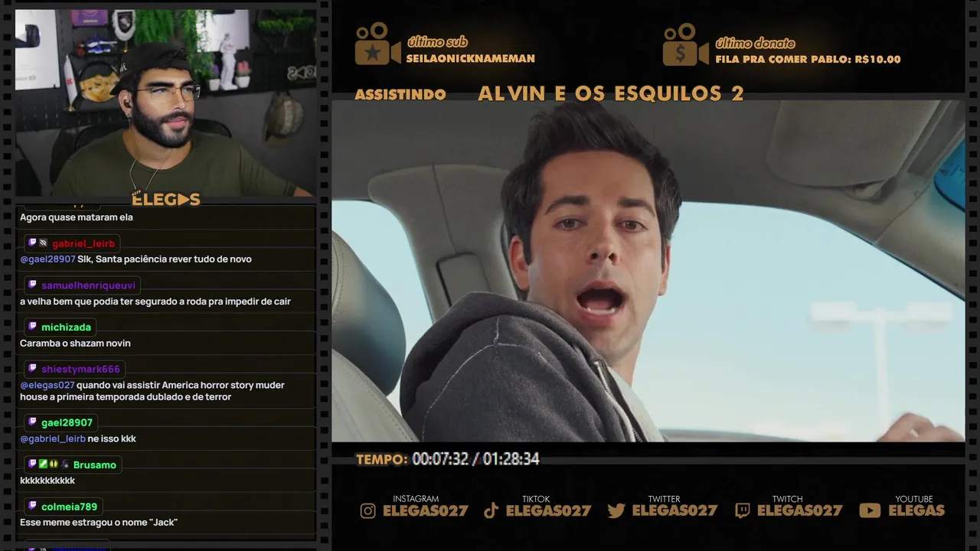Click @gabriel_leirb mention in gael28907's message
This screenshot has height=551, width=980.
[x=53, y=439]
